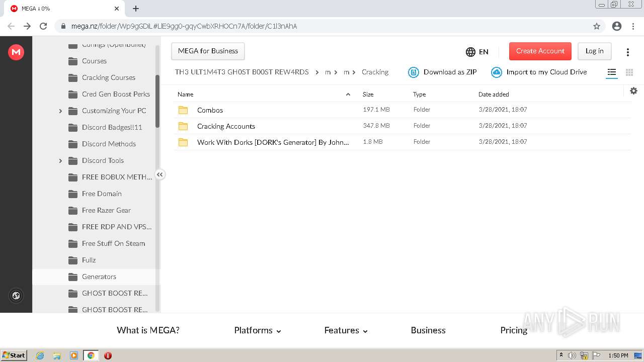Sort files by Date added column
This screenshot has height=362, width=644.
click(x=494, y=95)
